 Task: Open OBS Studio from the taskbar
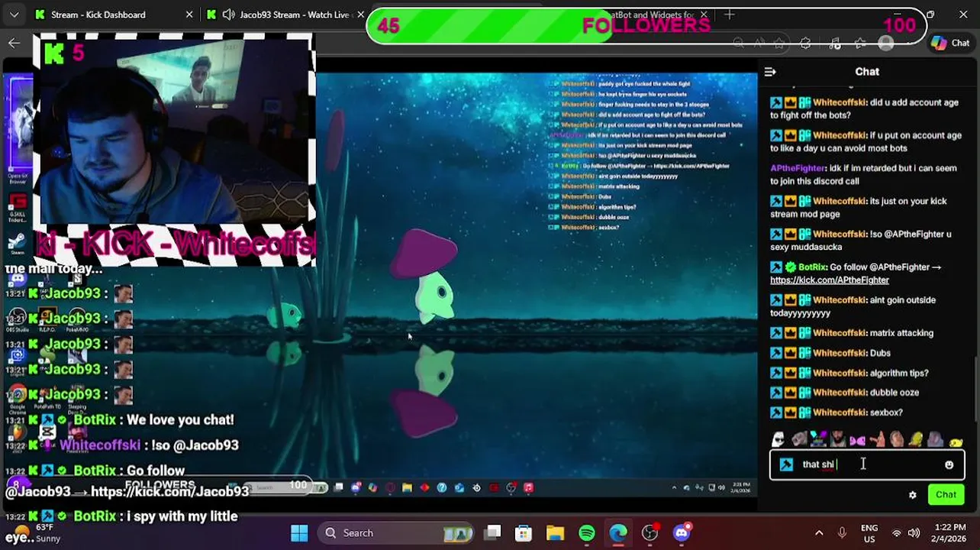[x=650, y=533]
